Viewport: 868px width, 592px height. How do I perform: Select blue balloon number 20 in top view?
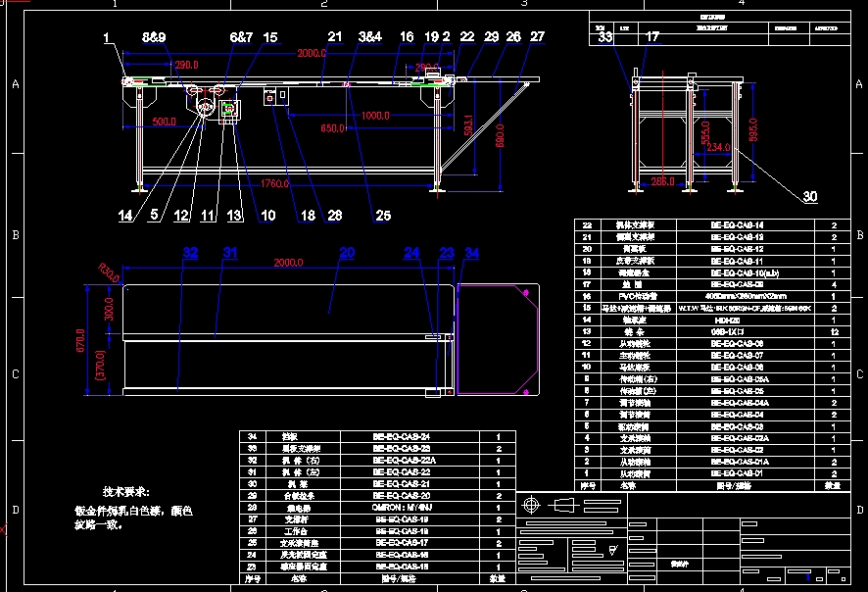click(347, 253)
